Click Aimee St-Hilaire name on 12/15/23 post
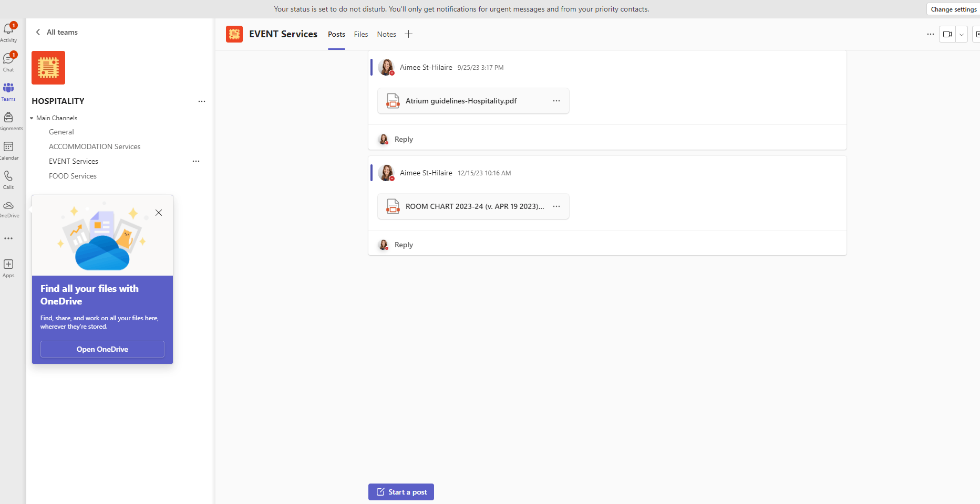Image resolution: width=980 pixels, height=504 pixels. click(426, 173)
